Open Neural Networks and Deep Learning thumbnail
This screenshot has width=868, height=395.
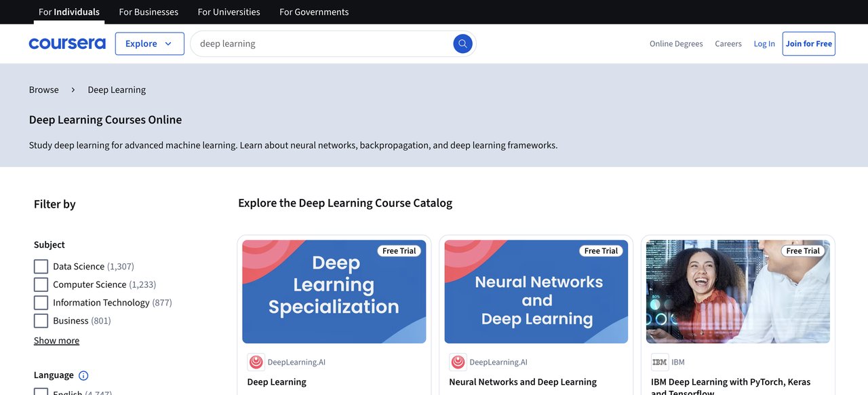pos(536,292)
